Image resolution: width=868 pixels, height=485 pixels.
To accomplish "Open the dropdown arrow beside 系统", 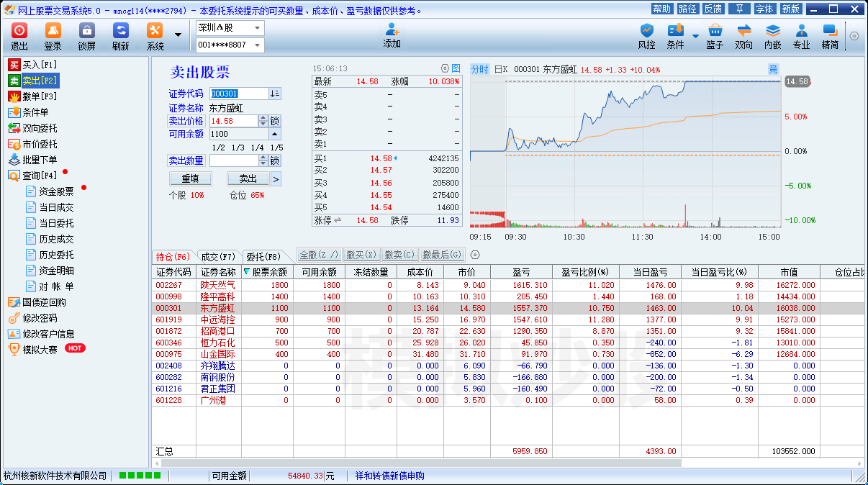I will (178, 35).
